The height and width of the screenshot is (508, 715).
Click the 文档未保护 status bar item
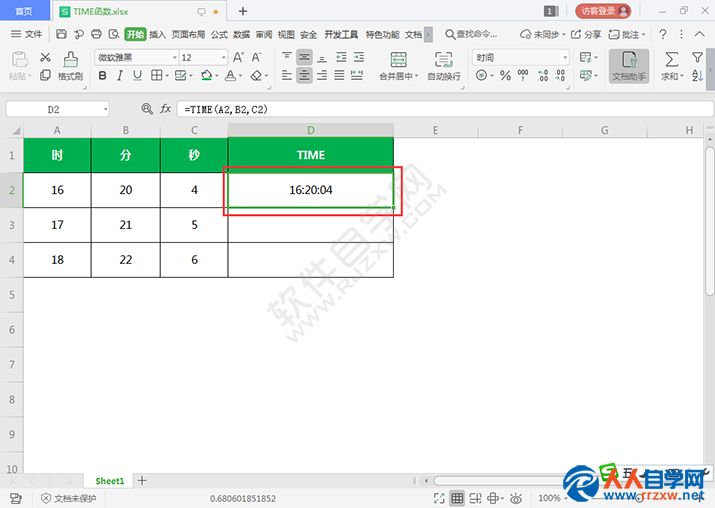click(x=68, y=498)
